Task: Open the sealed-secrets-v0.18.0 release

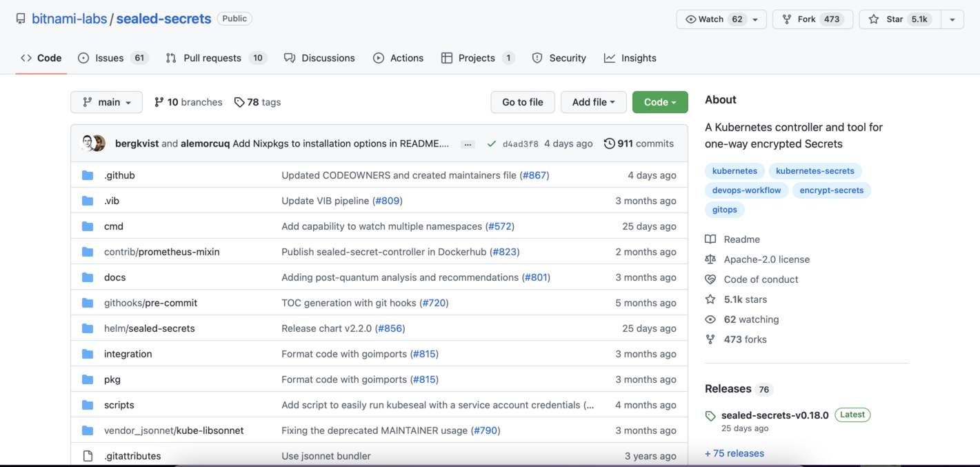Action: coord(775,415)
